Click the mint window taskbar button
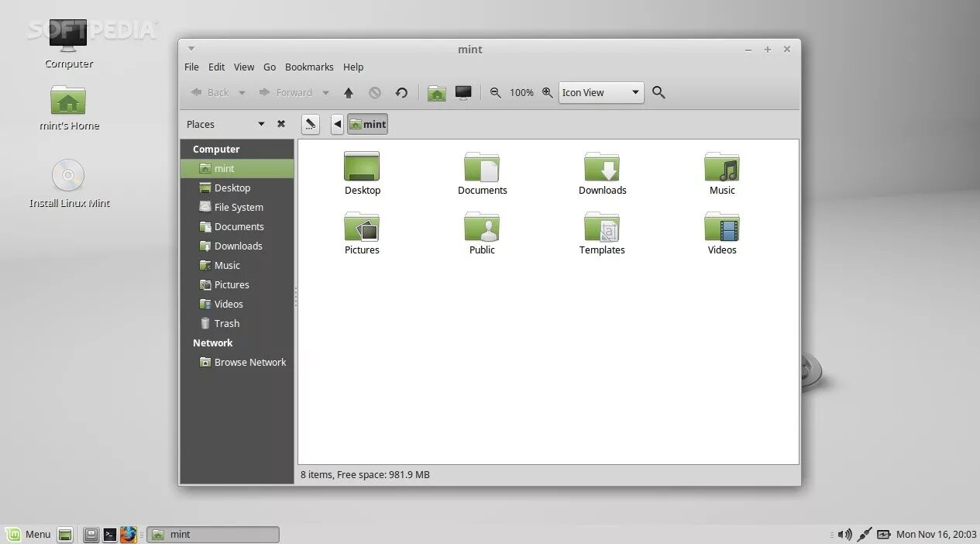The width and height of the screenshot is (980, 544). [x=213, y=535]
